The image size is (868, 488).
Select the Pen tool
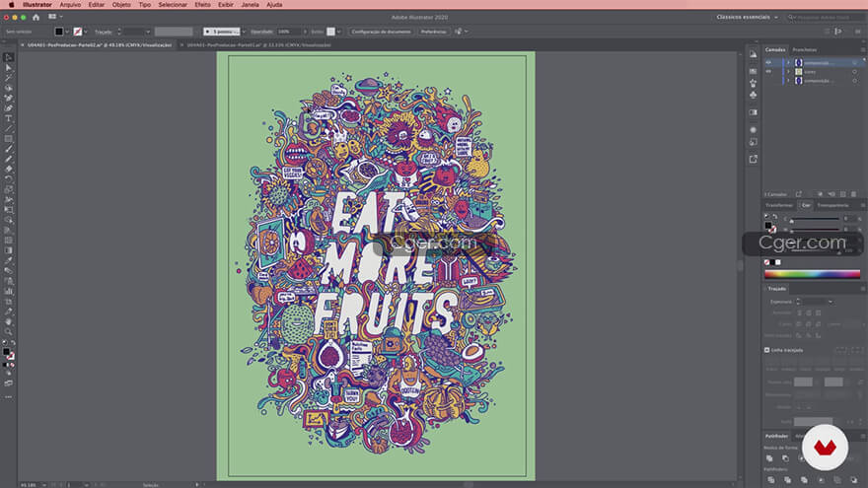(8, 98)
